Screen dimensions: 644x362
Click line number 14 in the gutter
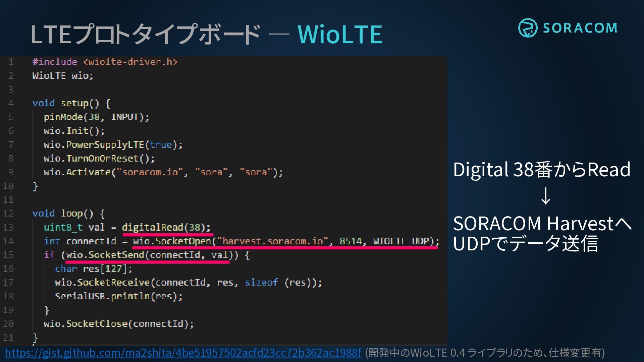[8, 241]
